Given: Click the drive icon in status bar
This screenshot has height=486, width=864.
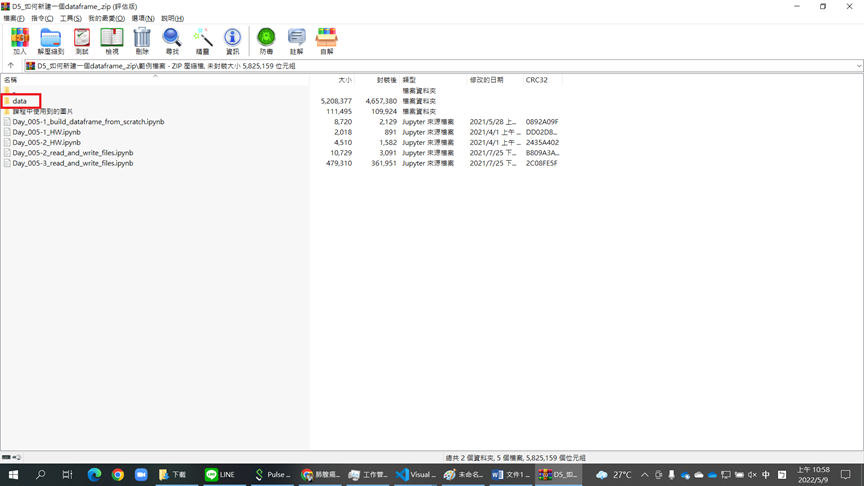Looking at the screenshot, I should point(7,457).
